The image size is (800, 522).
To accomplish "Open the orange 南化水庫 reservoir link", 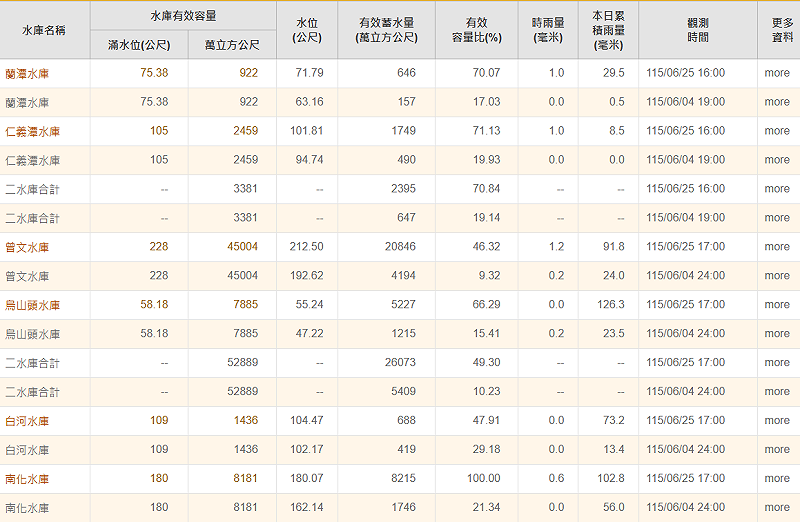I will pyautogui.click(x=27, y=479).
